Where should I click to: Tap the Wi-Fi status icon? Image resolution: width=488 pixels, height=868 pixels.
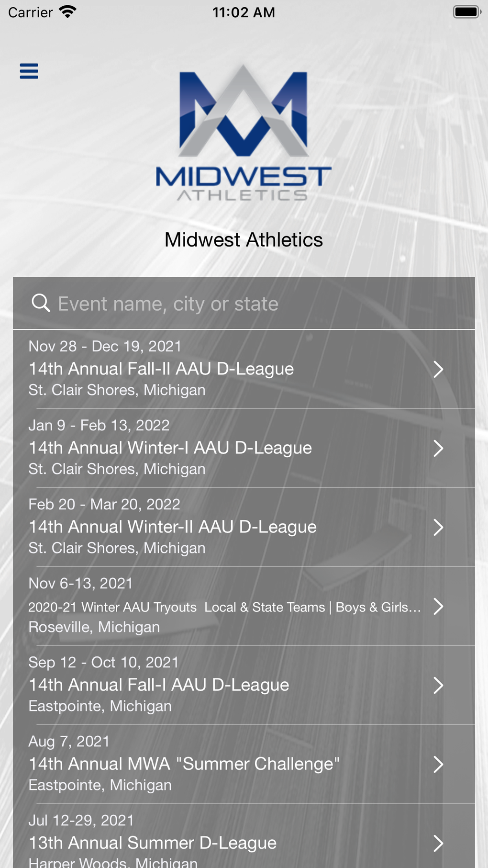[x=68, y=12]
